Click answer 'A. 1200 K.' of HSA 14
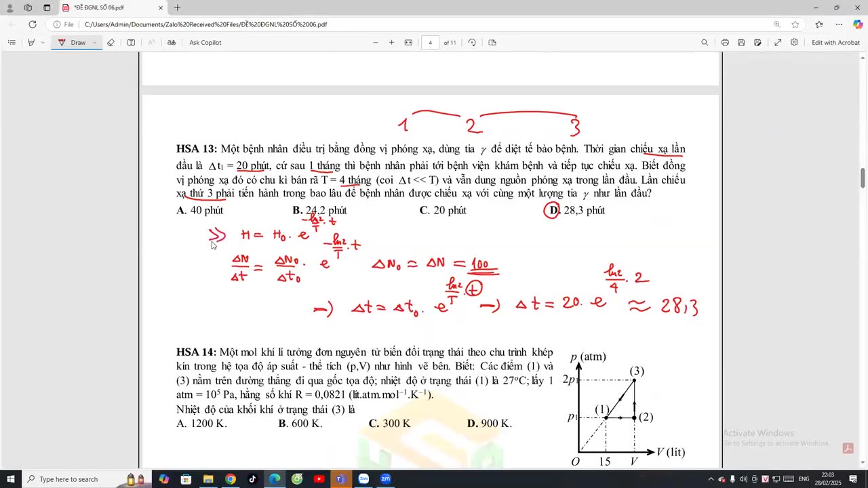Image resolution: width=868 pixels, height=488 pixels. 201,424
